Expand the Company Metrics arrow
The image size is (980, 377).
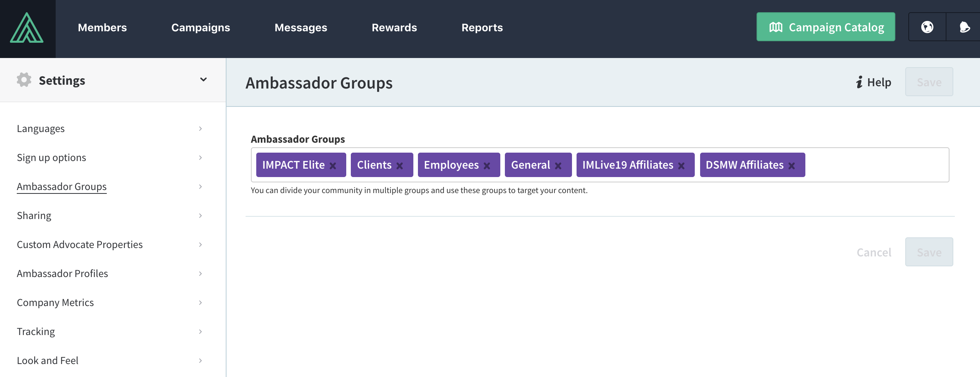[200, 303]
